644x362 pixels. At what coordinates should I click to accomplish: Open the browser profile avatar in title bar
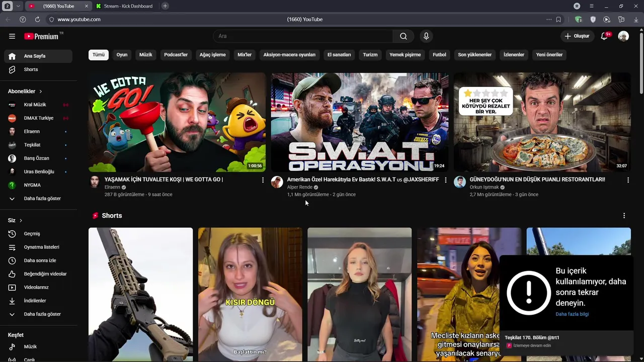tap(577, 6)
